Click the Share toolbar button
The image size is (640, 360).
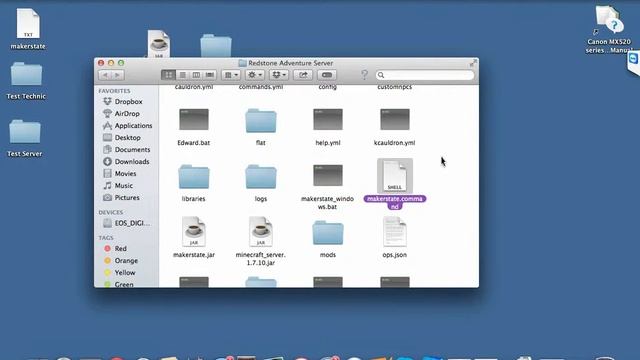303,75
